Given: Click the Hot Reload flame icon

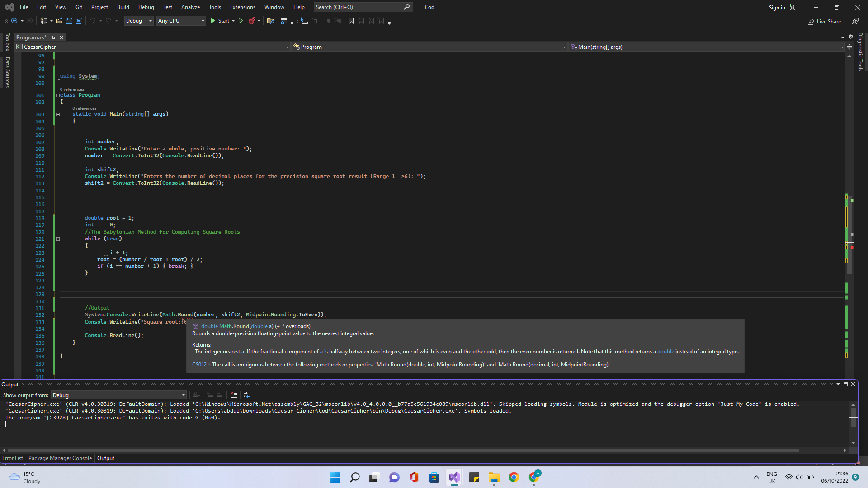Looking at the screenshot, I should 252,21.
